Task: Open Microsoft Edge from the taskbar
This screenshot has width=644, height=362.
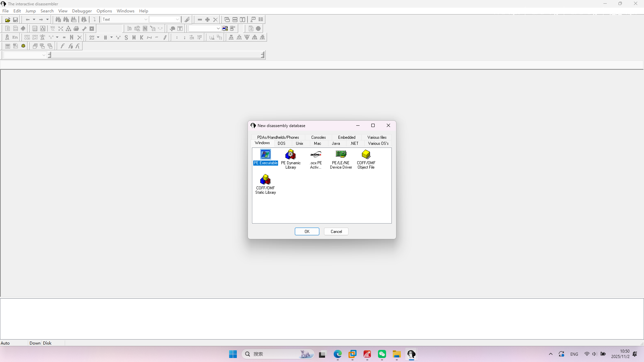Action: [337, 354]
